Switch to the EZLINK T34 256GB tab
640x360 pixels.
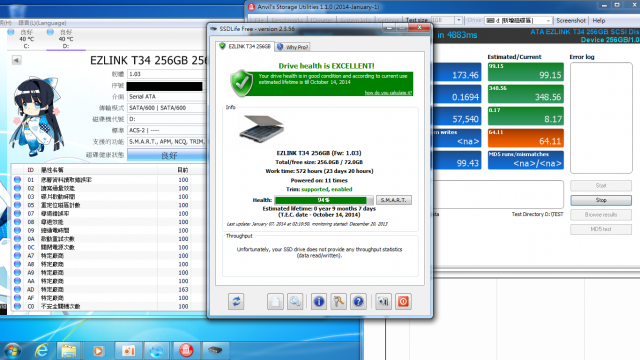pyautogui.click(x=245, y=47)
